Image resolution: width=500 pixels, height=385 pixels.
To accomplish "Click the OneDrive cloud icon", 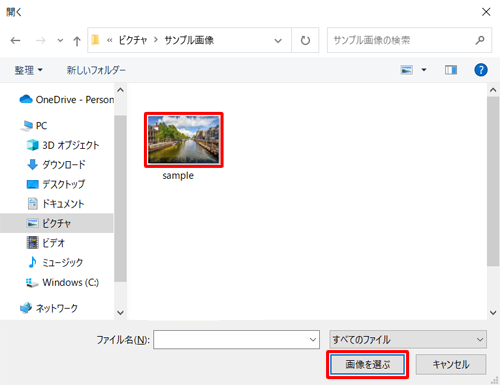I will (x=26, y=99).
